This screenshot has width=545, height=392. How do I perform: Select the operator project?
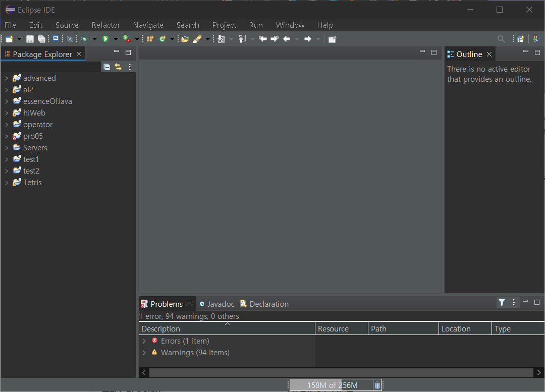click(37, 125)
